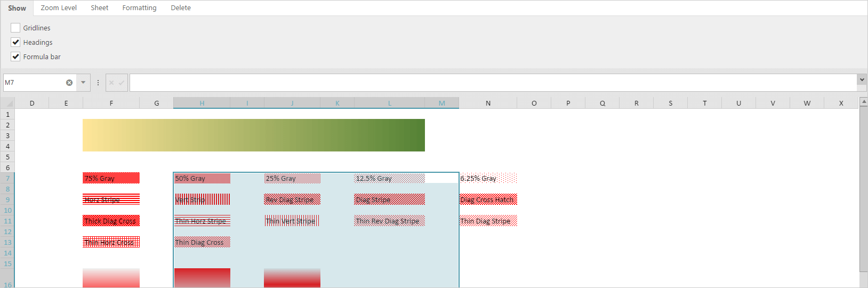Click the Thin Rev Diag Stripe cell
The image size is (868, 288).
click(x=389, y=221)
